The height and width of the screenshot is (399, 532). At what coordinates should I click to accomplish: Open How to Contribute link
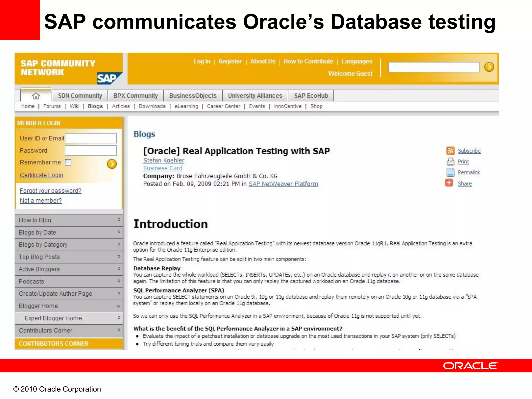coord(308,61)
